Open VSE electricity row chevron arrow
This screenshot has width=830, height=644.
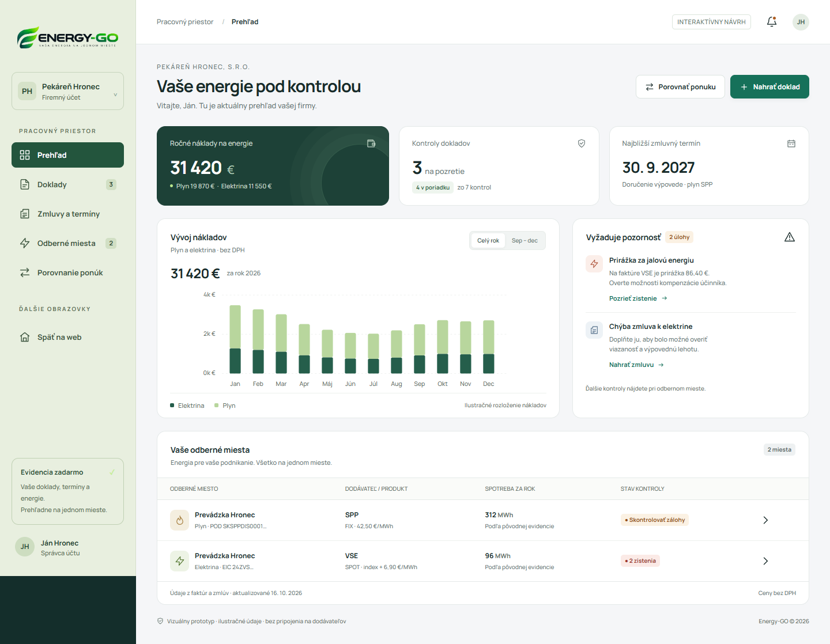[x=765, y=561]
